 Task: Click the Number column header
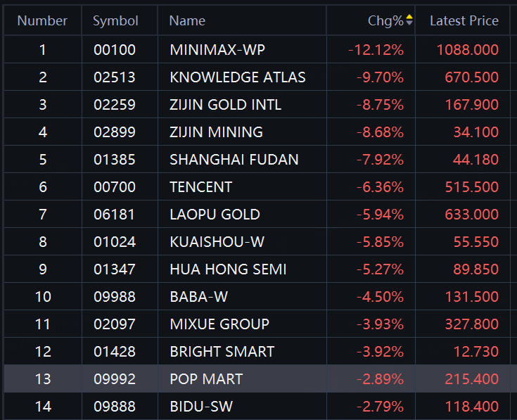[x=42, y=20]
